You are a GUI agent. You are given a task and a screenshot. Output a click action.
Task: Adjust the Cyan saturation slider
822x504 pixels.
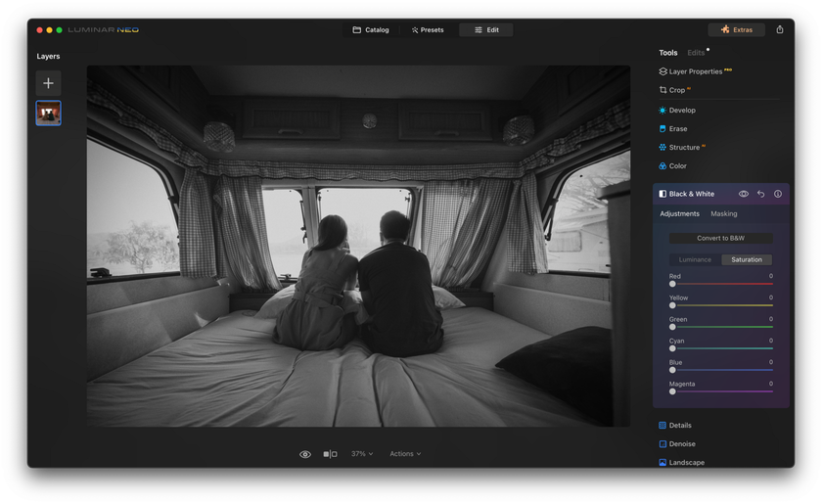pyautogui.click(x=722, y=348)
